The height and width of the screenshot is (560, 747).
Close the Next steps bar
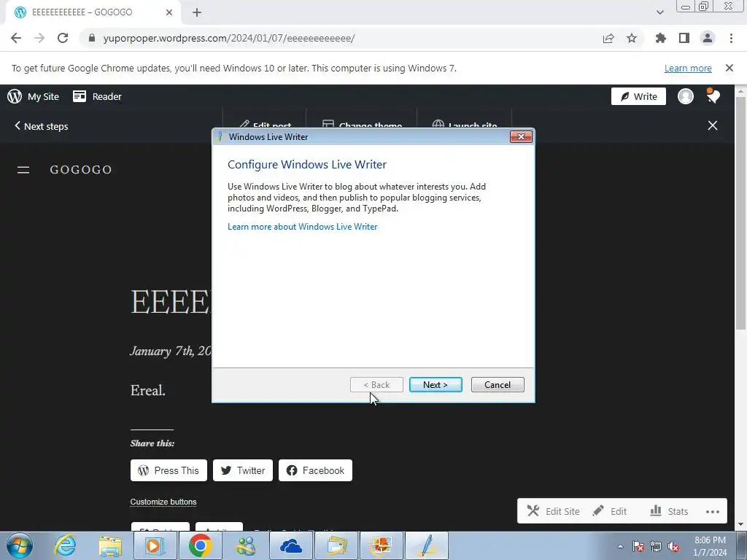pyautogui.click(x=713, y=125)
